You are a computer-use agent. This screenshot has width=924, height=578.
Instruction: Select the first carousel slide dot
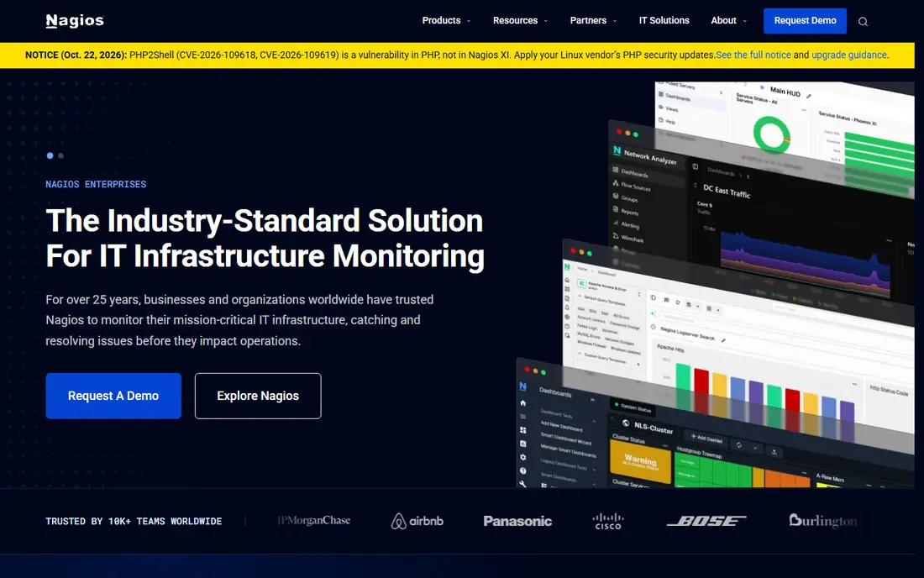50,155
